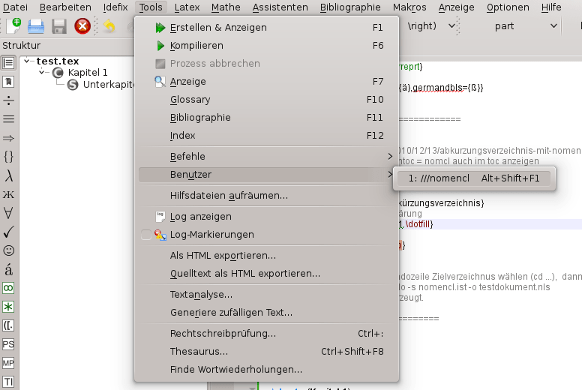
Task: Select test.tex root in structure tree
Action: coord(58,61)
